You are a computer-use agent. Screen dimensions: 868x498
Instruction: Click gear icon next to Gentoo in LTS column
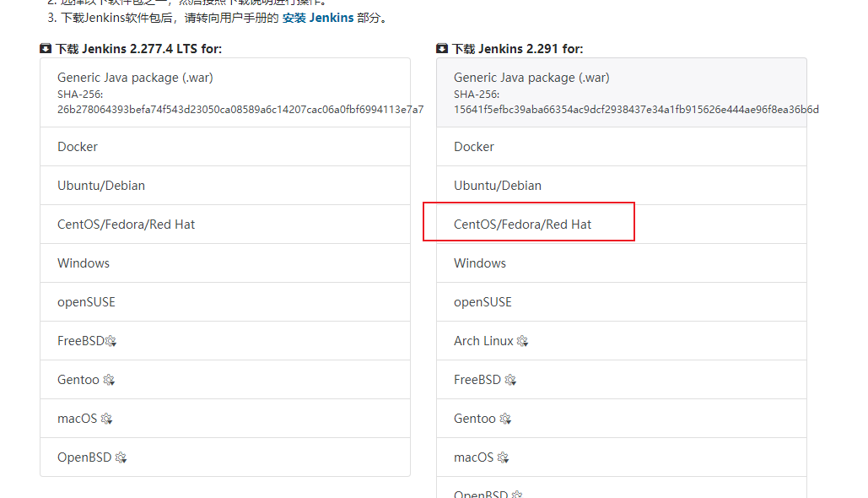coord(108,380)
